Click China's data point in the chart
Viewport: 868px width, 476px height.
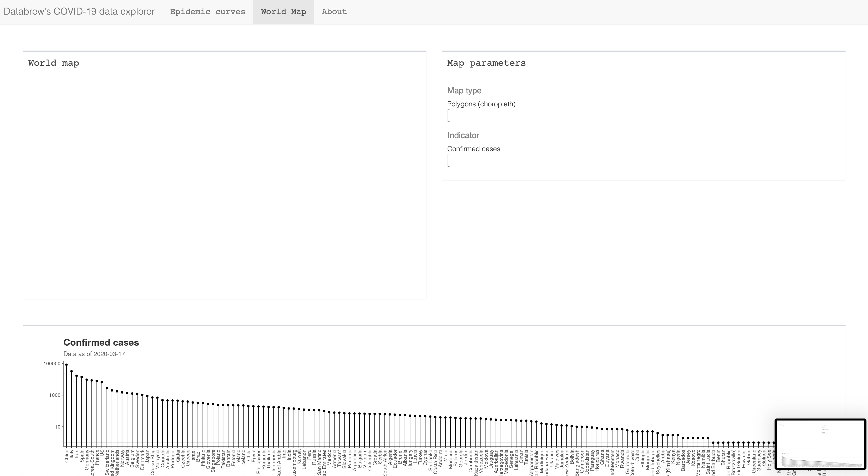(66, 365)
